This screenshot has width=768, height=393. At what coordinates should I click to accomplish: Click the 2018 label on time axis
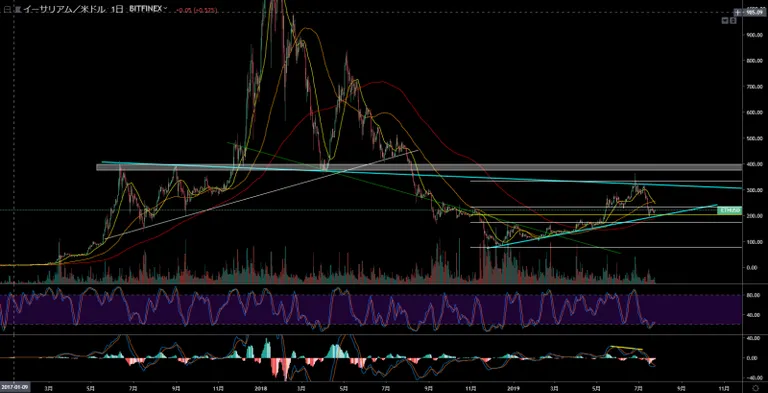pyautogui.click(x=261, y=387)
